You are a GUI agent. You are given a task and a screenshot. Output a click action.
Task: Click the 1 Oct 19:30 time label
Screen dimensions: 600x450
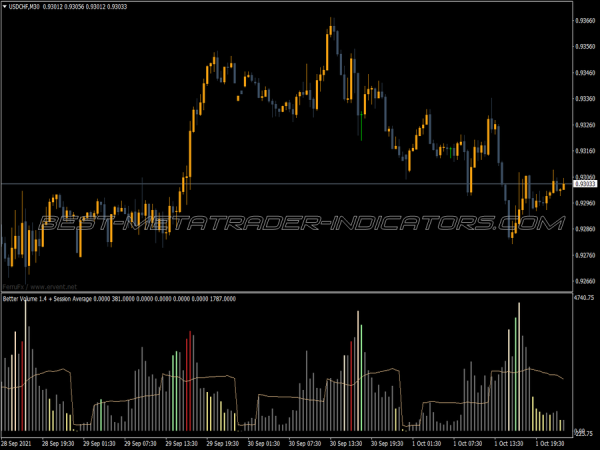coord(550,443)
